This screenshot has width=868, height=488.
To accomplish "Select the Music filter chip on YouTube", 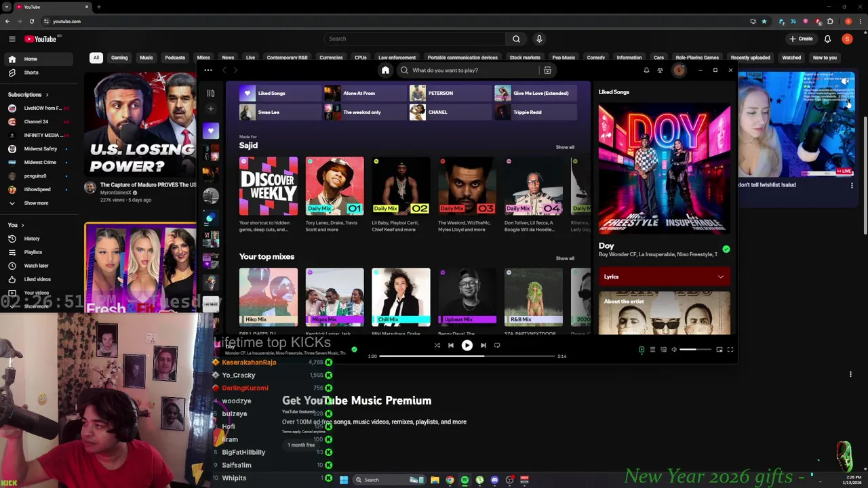I will pos(146,58).
